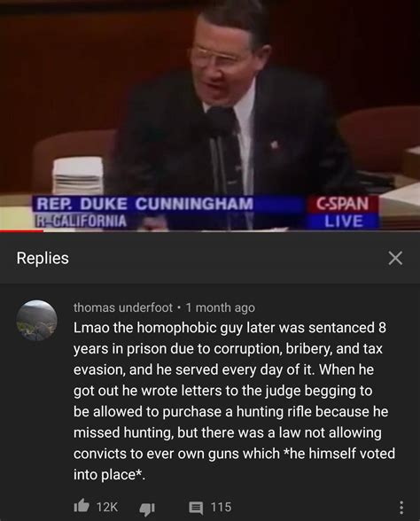This screenshot has width=420, height=521.
Task: Click the Rep. Duke Cunningham caption
Action: pos(144,204)
